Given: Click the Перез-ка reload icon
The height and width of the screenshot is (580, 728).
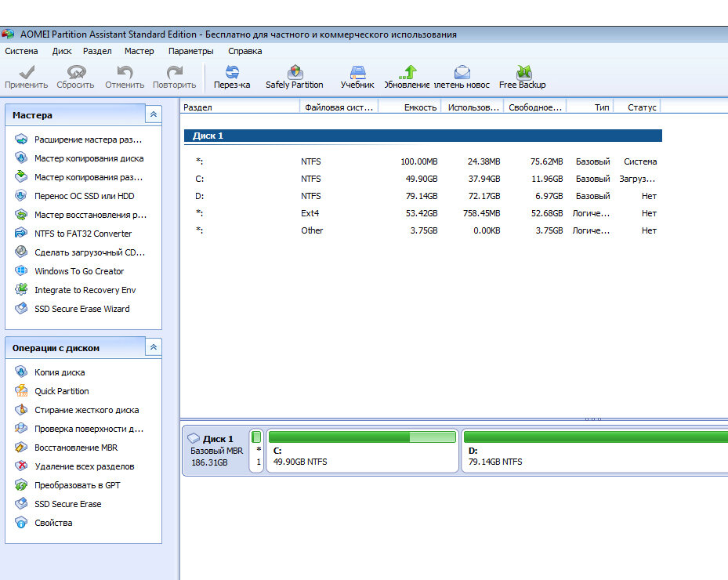Looking at the screenshot, I should [x=232, y=72].
